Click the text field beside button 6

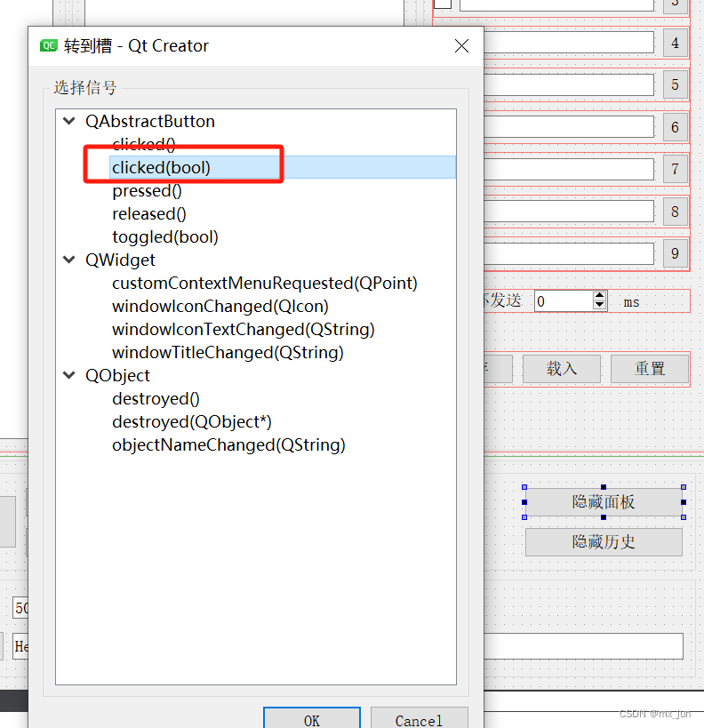pyautogui.click(x=569, y=127)
